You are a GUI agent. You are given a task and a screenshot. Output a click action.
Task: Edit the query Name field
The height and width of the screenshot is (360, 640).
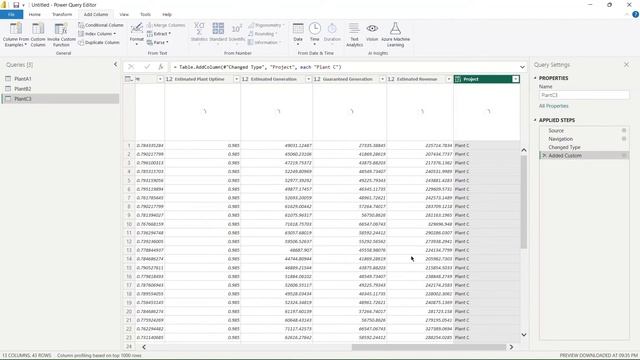[x=584, y=95]
